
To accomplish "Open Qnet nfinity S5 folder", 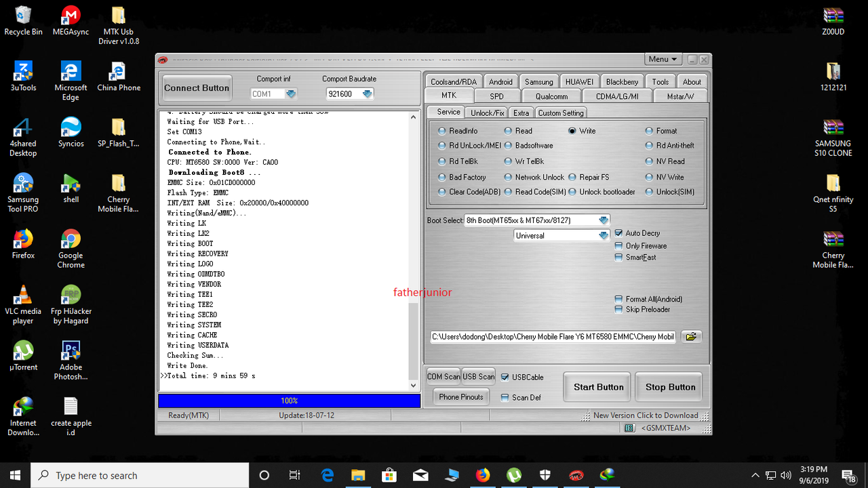I will click(x=833, y=193).
